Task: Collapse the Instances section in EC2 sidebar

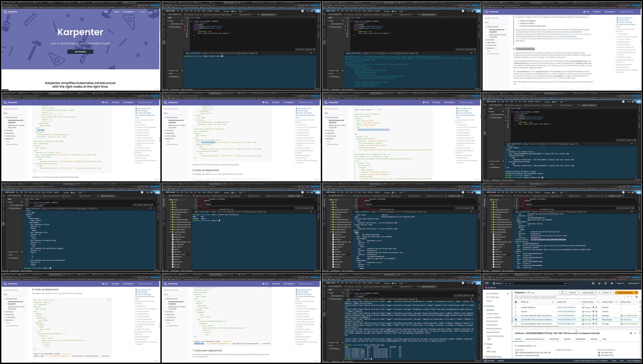Action: [x=485, y=306]
